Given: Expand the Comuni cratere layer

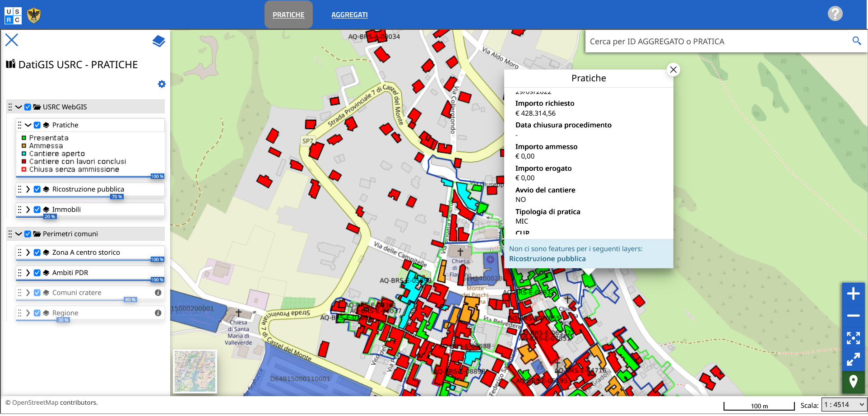Looking at the screenshot, I should (28, 293).
